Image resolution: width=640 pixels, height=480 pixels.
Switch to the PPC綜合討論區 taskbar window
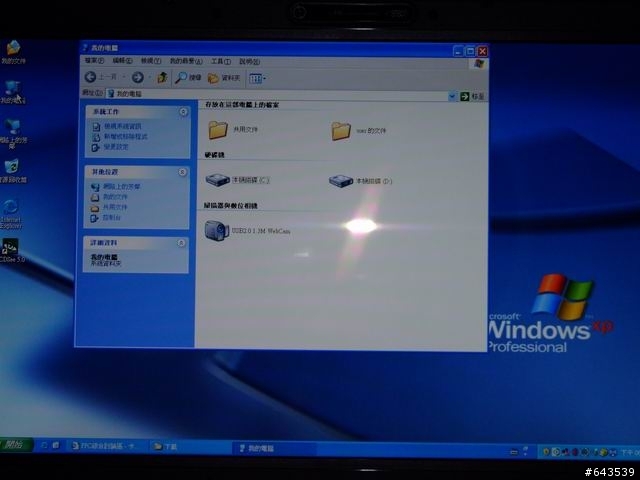108,446
